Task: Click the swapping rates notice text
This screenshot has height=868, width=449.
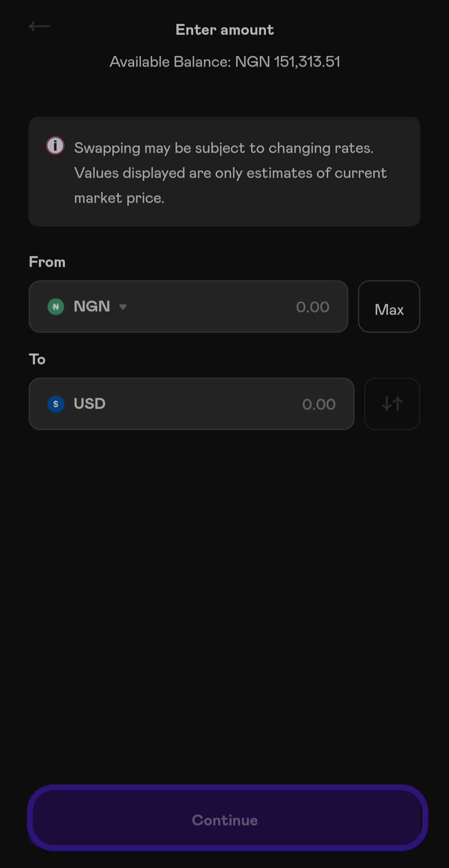Action: pyautogui.click(x=230, y=173)
